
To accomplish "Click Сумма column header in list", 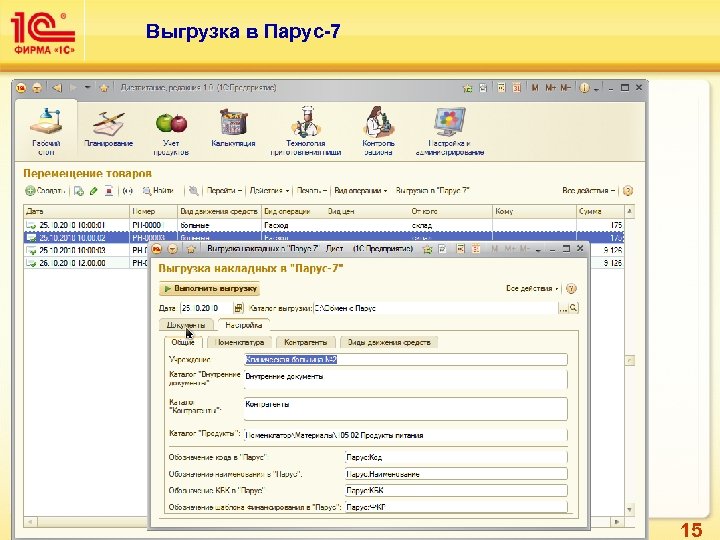I will tap(600, 211).
